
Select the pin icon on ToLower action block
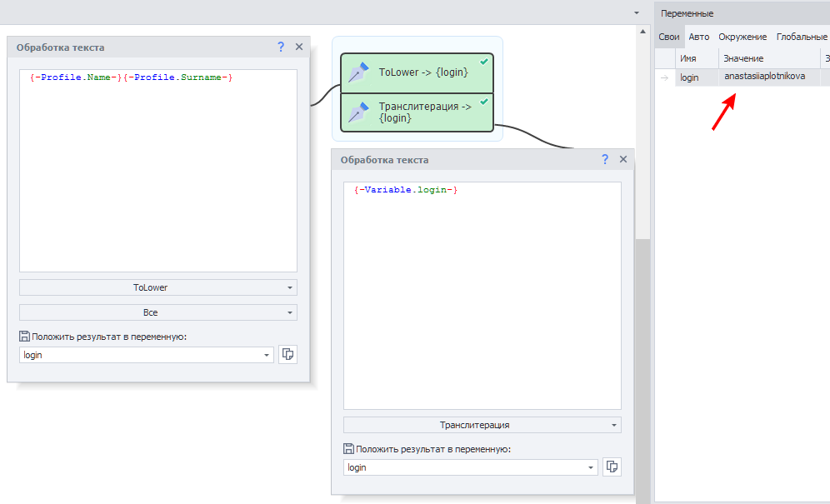tap(358, 73)
